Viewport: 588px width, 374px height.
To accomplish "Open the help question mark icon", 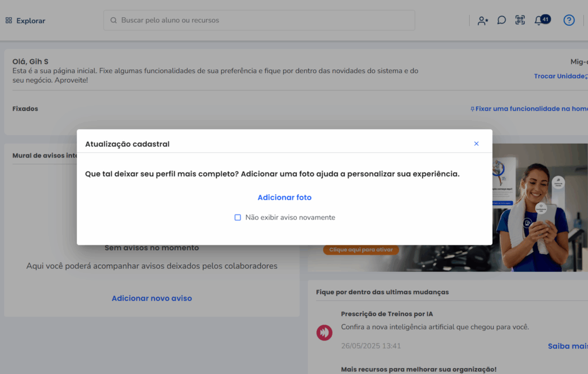I will point(568,21).
